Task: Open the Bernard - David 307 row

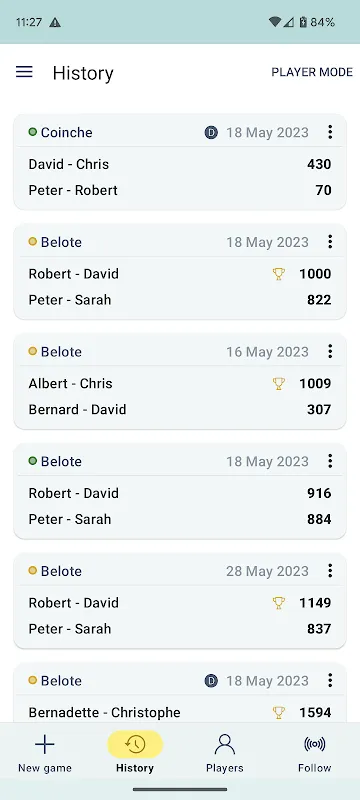Action: tap(180, 410)
